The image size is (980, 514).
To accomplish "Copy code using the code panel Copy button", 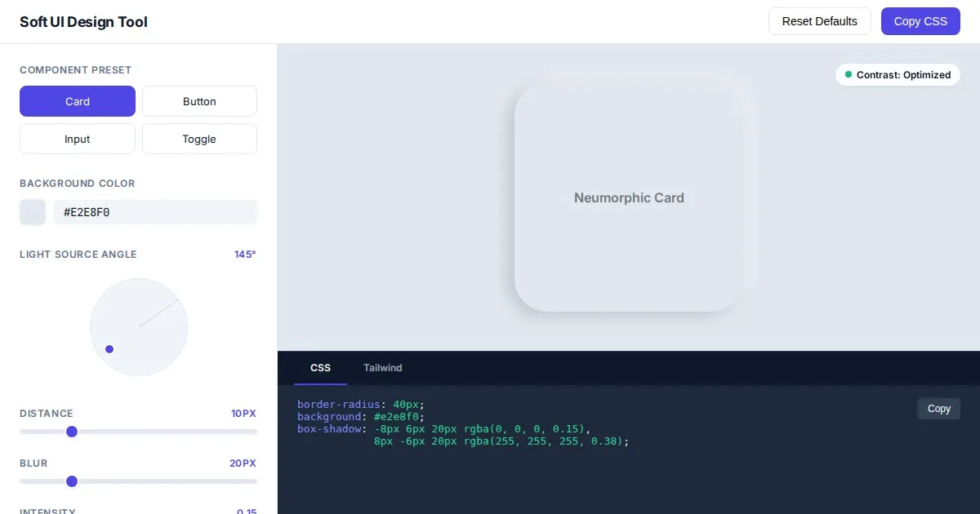I will (938, 409).
